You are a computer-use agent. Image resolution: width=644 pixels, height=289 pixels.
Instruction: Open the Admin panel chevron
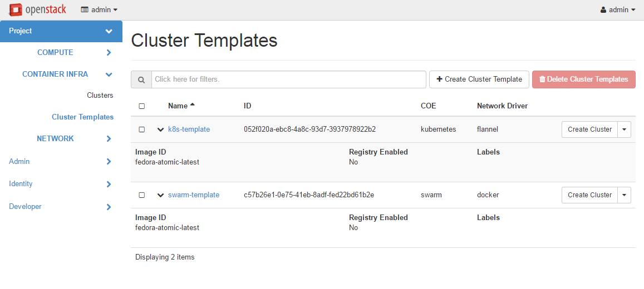click(109, 162)
